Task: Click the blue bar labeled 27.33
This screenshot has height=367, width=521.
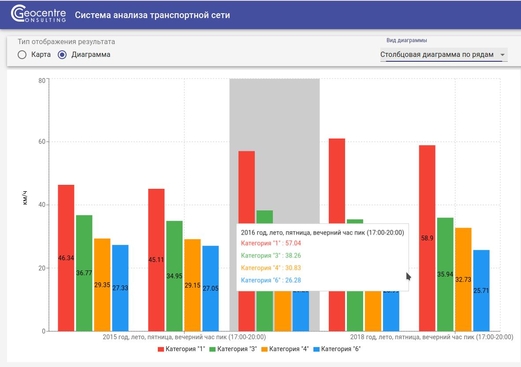Action: coord(120,288)
